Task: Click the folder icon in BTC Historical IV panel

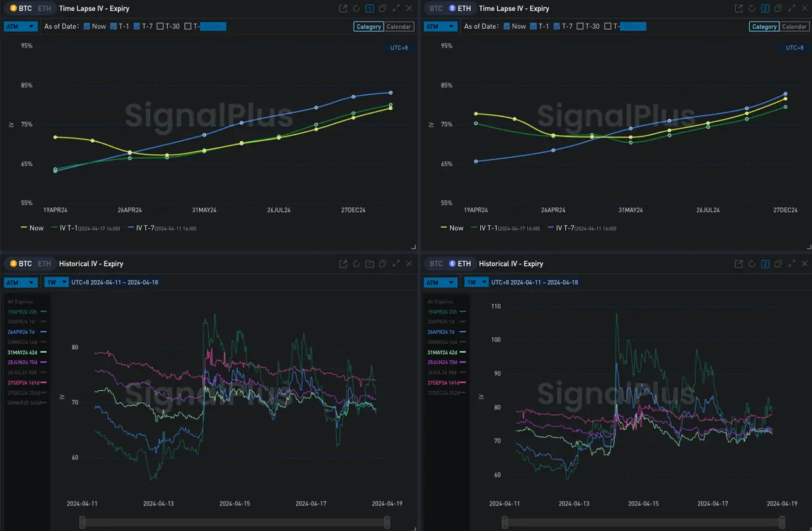Action: [x=370, y=264]
